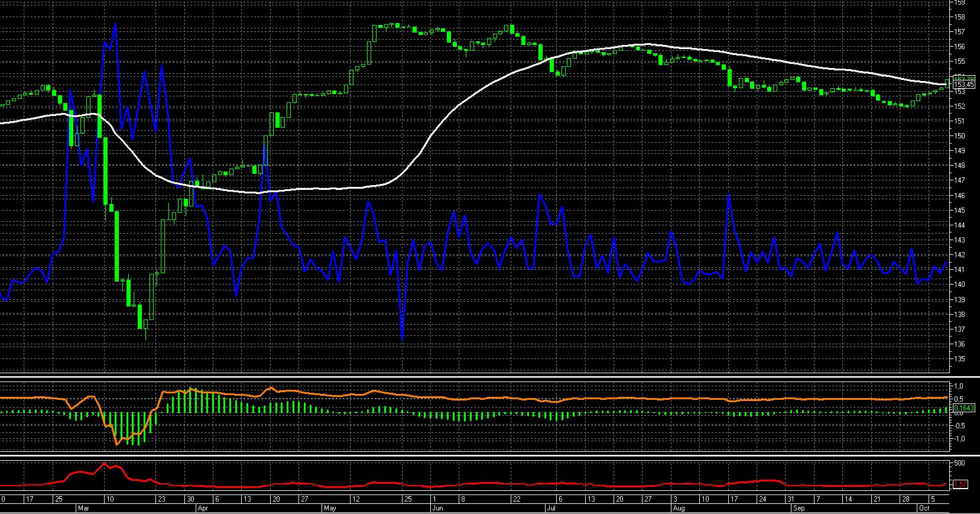Click the separator between price and oscillator panes
This screenshot has width=980, height=514.
473,377
